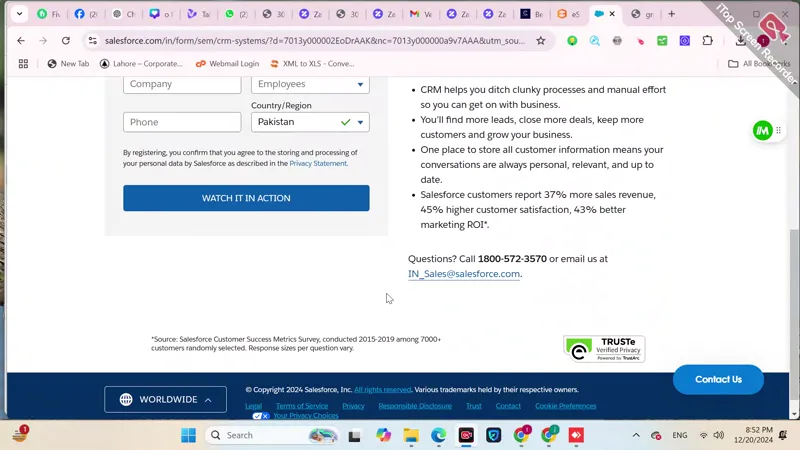Open the New Tab bookmark
The width and height of the screenshot is (800, 450).
[68, 64]
